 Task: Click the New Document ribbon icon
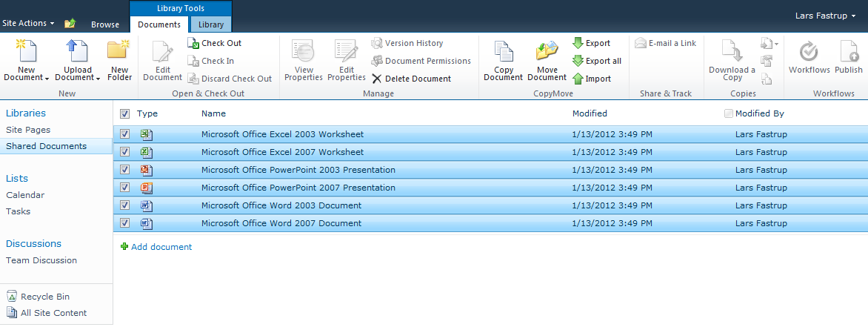(26, 51)
